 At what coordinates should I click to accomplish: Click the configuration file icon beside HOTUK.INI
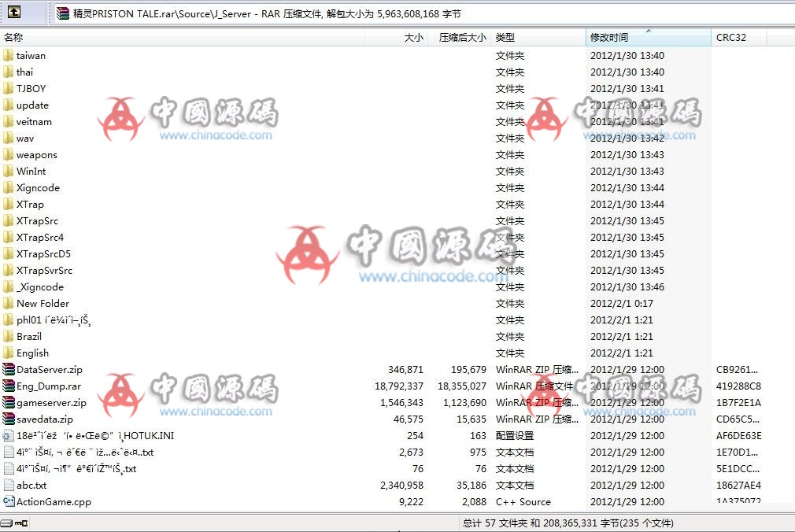(x=9, y=435)
